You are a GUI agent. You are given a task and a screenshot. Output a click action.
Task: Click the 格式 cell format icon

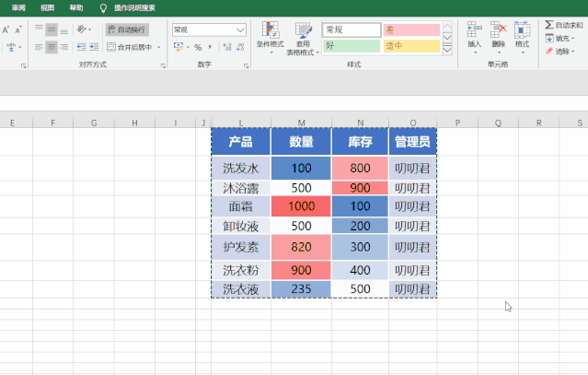click(522, 33)
